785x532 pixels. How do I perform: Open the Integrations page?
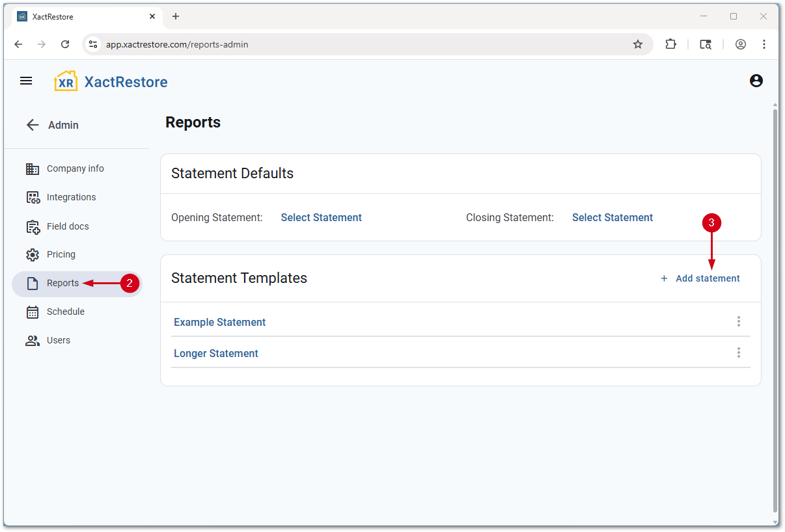point(71,197)
